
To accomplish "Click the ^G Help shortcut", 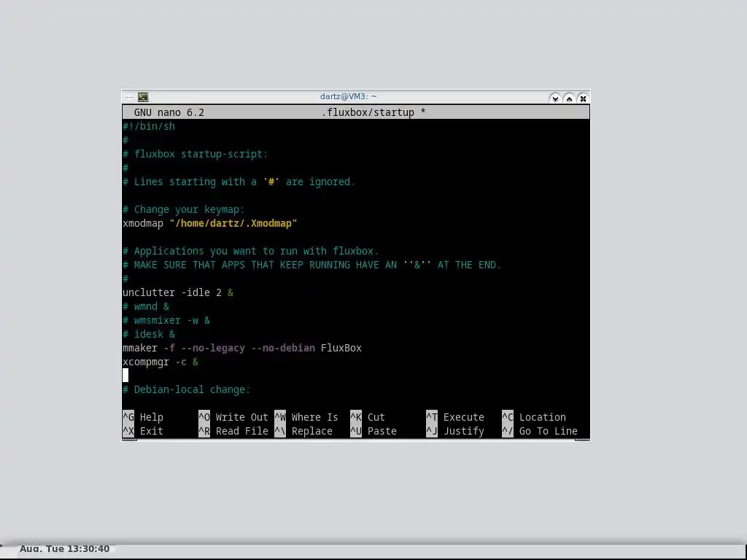I will pos(143,417).
